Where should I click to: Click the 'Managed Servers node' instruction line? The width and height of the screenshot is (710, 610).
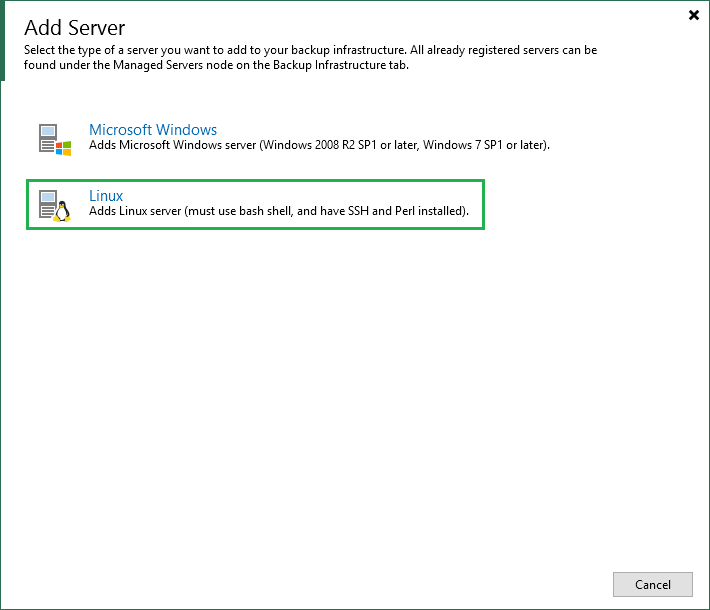215,66
